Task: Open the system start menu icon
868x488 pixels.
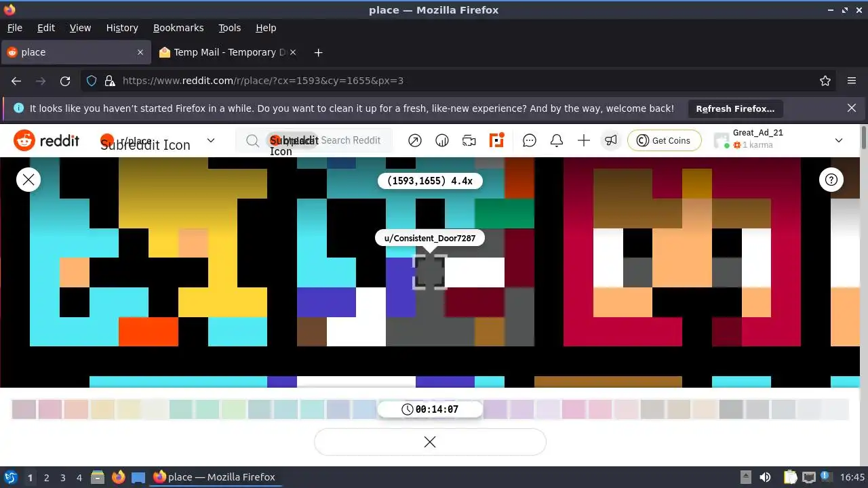Action: point(11,477)
